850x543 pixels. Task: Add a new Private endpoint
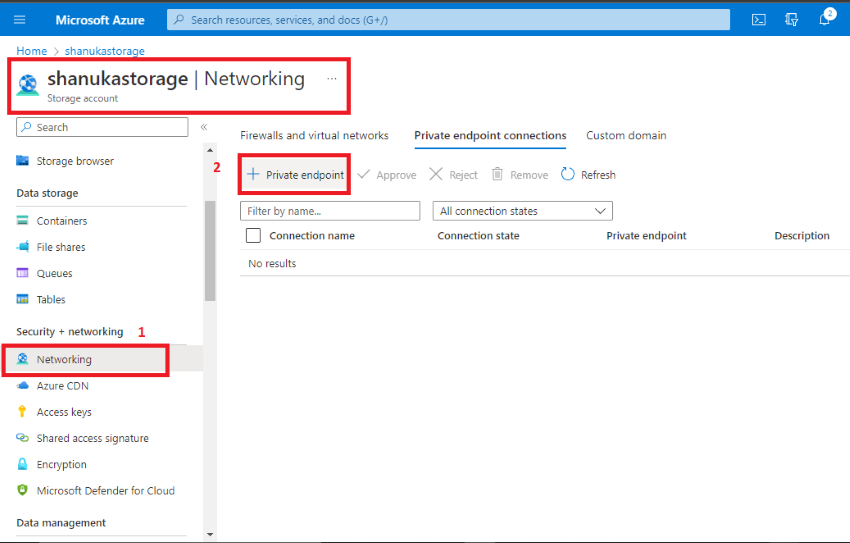295,174
